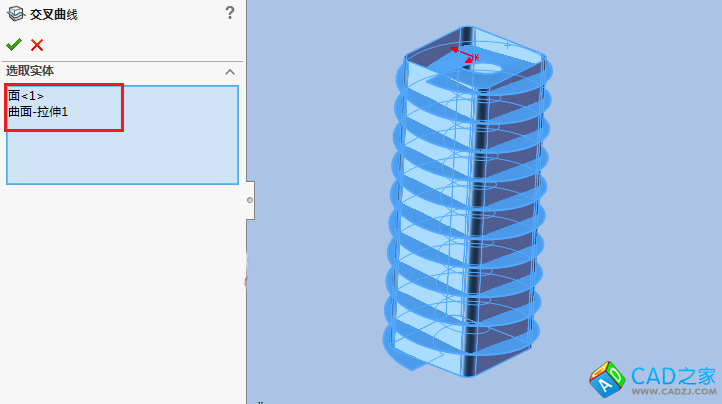
Task: Click the spiral thread model in viewport
Action: [x=467, y=203]
